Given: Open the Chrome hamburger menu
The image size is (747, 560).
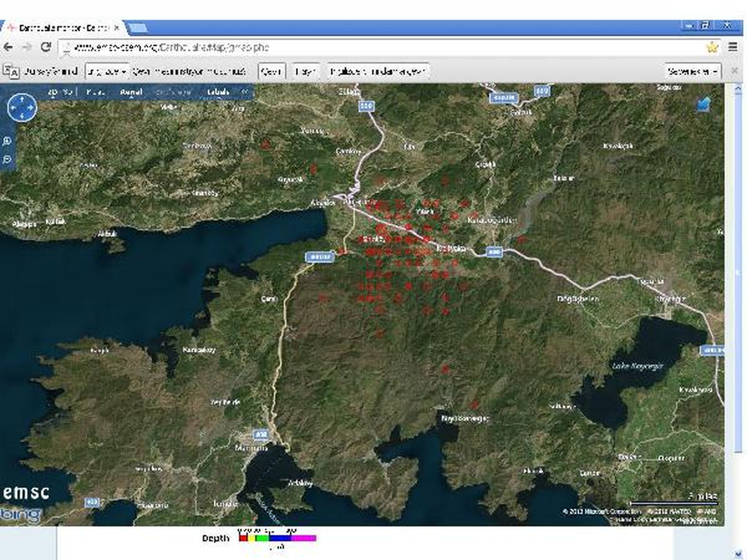Looking at the screenshot, I should coord(732,47).
